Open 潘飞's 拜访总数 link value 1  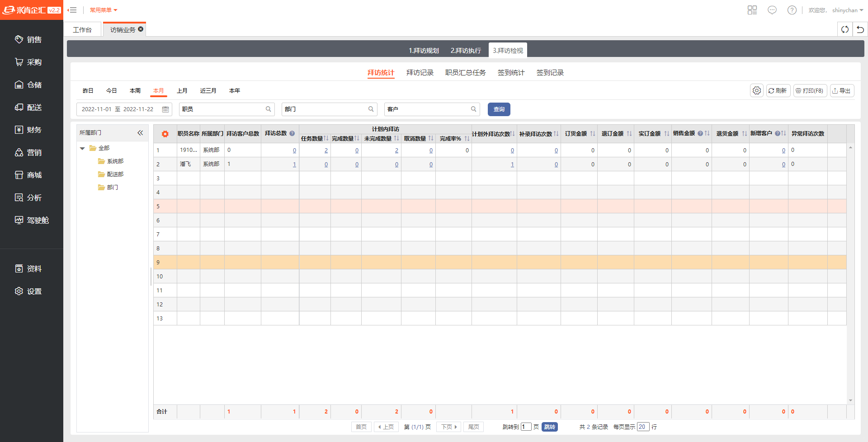(294, 165)
